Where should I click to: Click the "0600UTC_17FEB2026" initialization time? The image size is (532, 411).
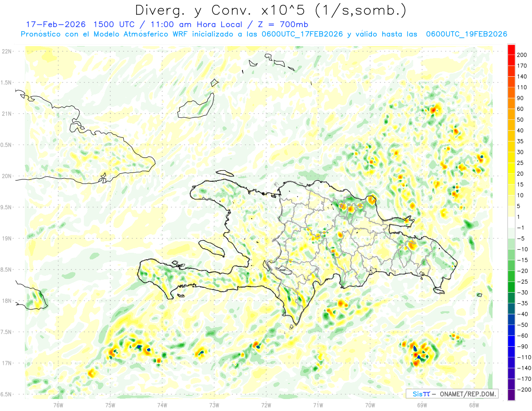pyautogui.click(x=303, y=34)
